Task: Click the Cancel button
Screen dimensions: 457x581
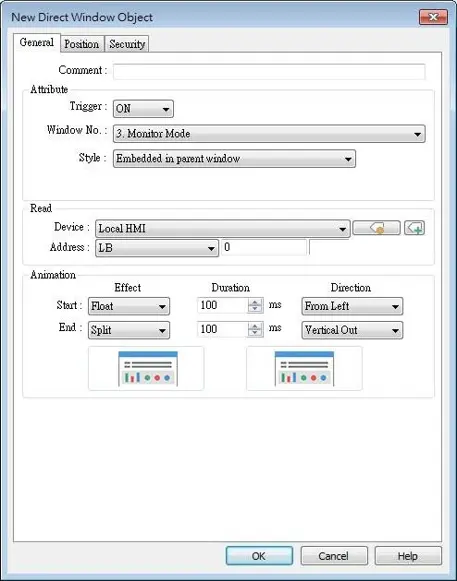Action: click(x=334, y=556)
